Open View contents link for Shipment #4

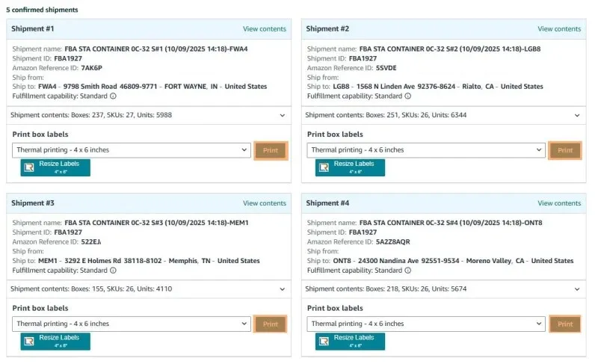(559, 203)
